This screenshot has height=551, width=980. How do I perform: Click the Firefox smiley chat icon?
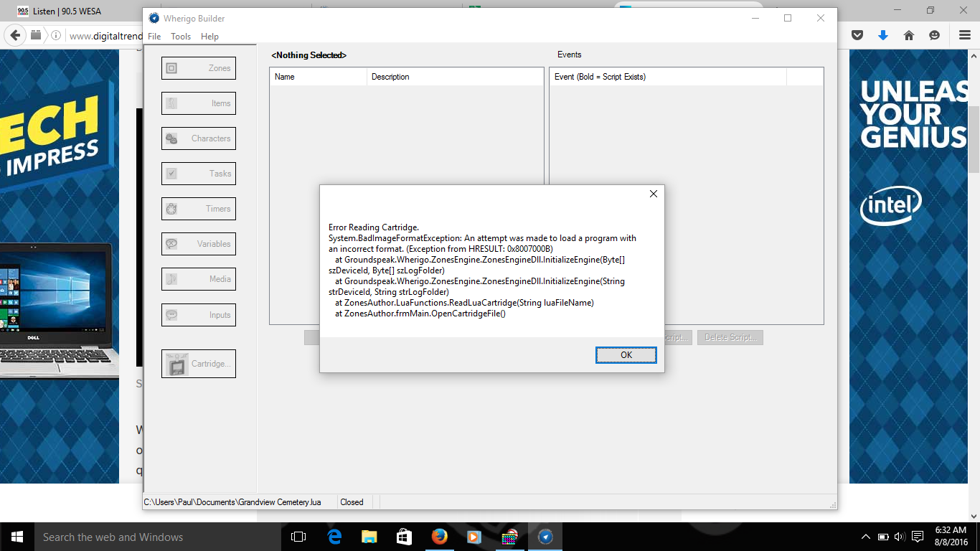pyautogui.click(x=934, y=35)
